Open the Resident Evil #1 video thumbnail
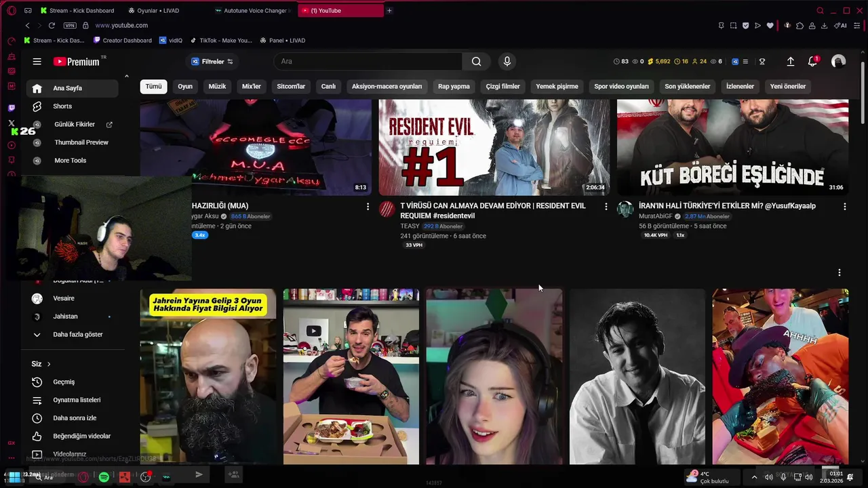868x488 pixels. click(x=494, y=148)
